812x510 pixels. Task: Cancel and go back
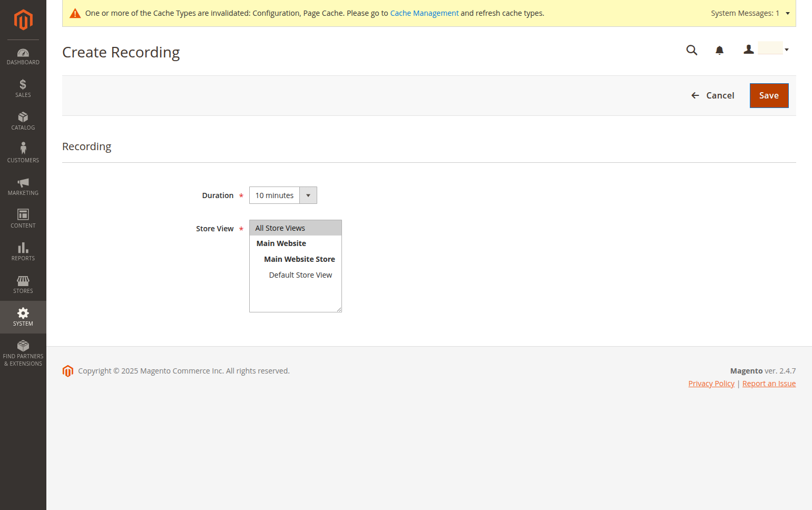pos(712,95)
